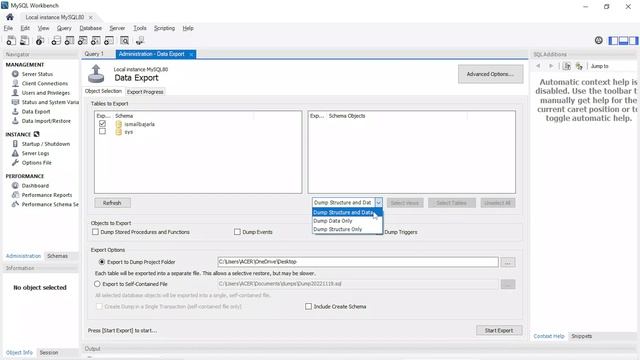Open the object inspector toolbar icon
640x360 pixels.
point(40,40)
